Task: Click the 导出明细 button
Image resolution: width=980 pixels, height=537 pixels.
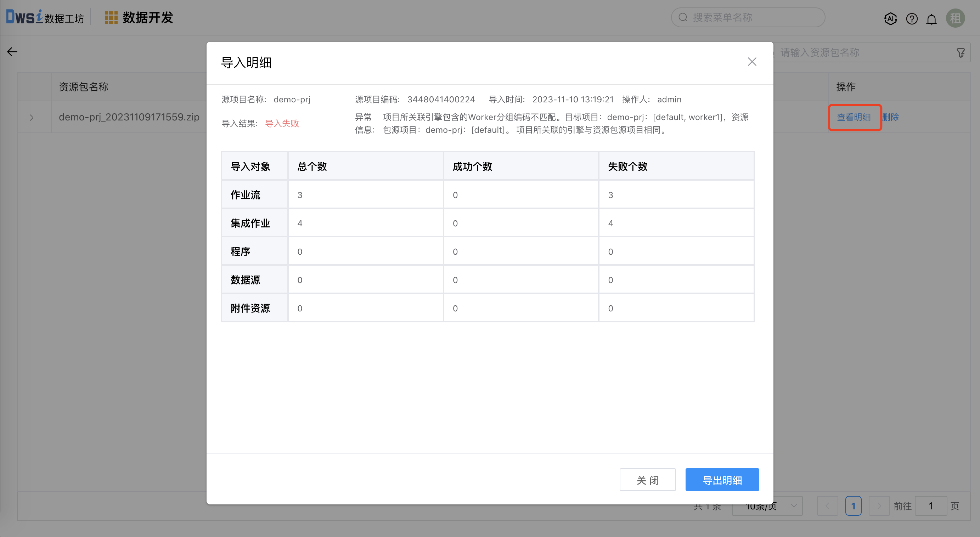Action: [722, 480]
